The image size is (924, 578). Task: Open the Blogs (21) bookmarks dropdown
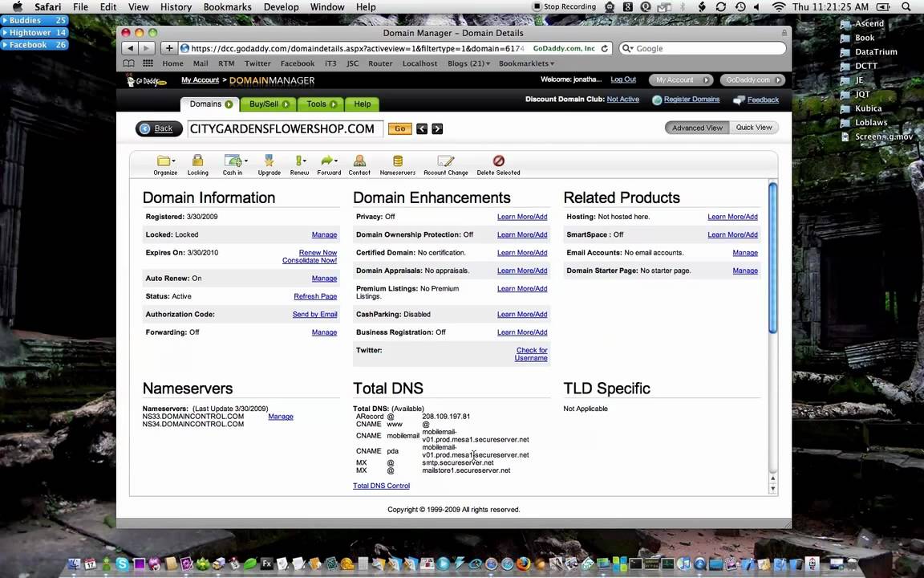tap(468, 63)
